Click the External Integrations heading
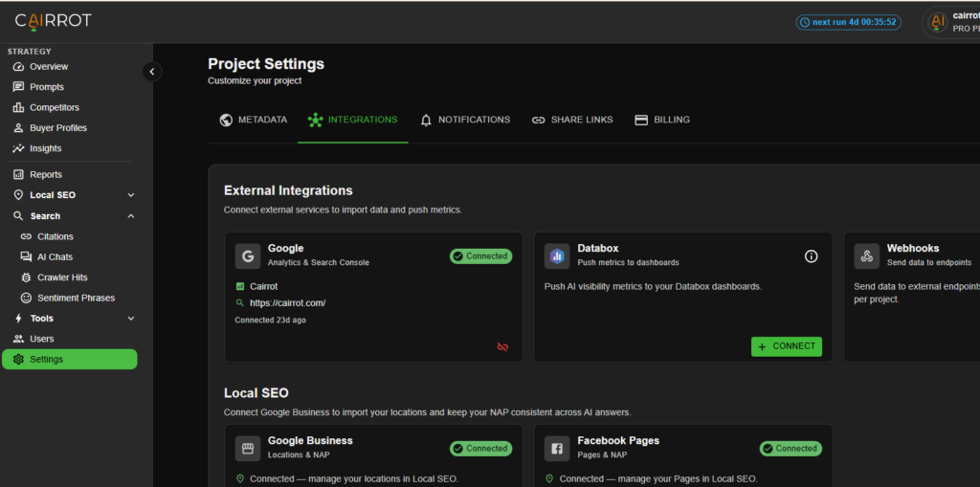This screenshot has height=487, width=980. point(288,190)
